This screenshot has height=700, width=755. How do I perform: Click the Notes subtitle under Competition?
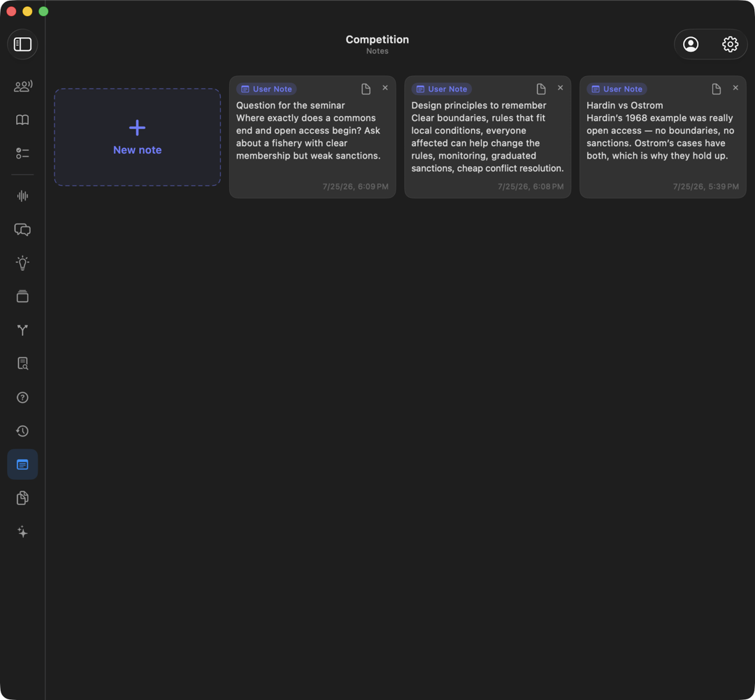[x=377, y=51]
